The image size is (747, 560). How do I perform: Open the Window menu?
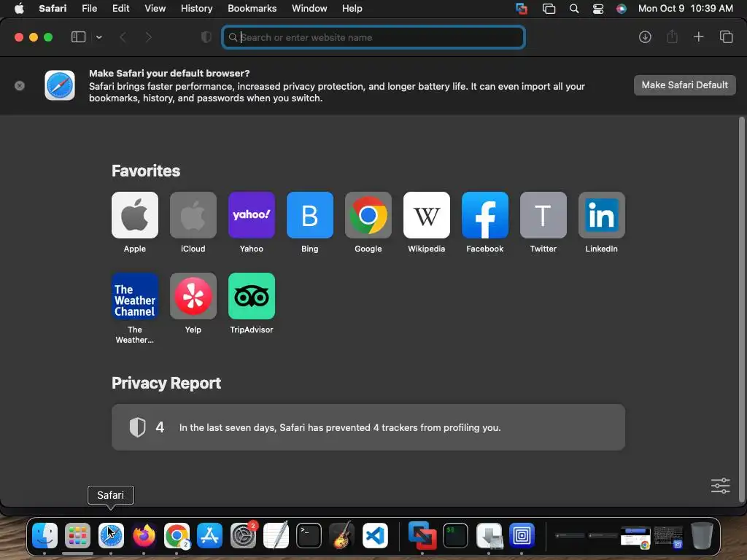pos(309,8)
